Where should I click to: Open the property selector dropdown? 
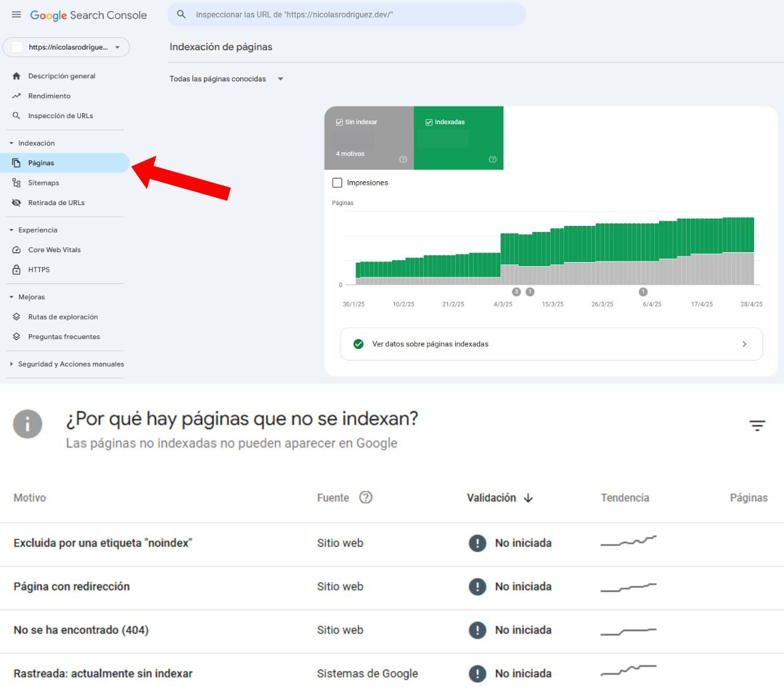pyautogui.click(x=66, y=47)
